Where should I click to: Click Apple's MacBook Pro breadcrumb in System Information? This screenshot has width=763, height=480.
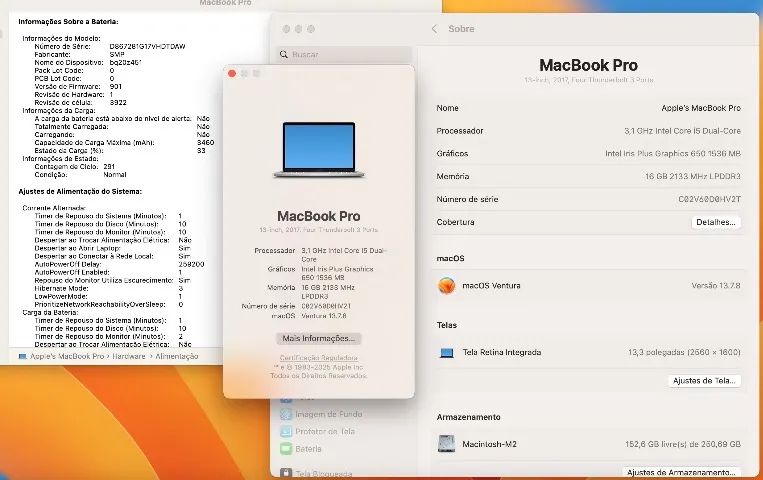pos(67,356)
